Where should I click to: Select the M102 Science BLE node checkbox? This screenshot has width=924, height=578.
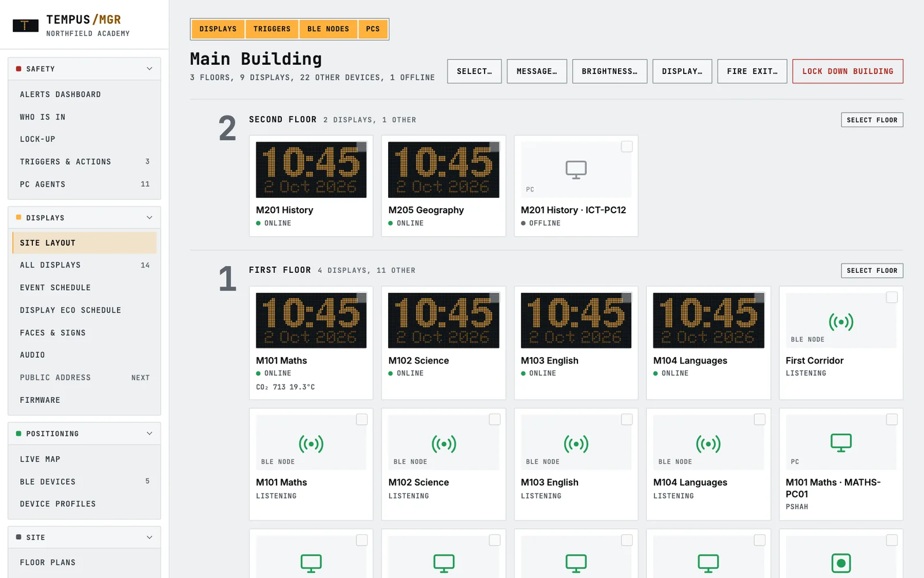[x=494, y=419]
